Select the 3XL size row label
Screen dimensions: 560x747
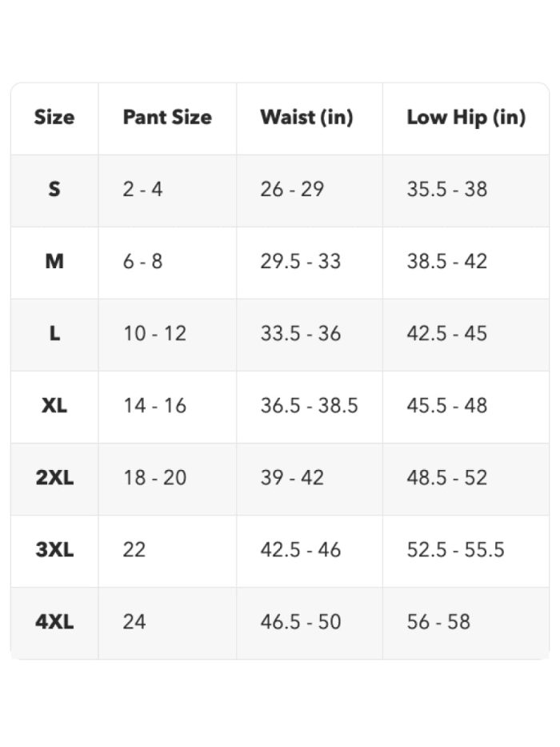click(x=54, y=550)
